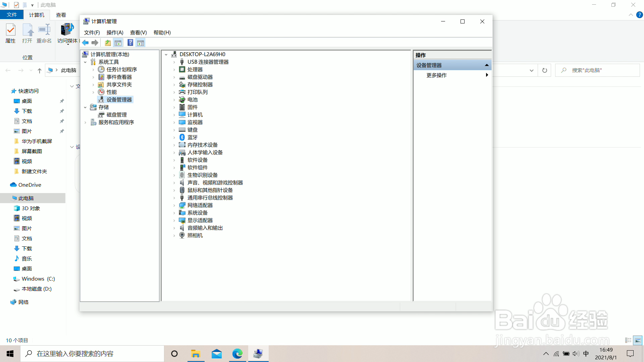Expand the 声音、视频和游戏控制器 category
The image size is (644, 362).
coord(174,183)
